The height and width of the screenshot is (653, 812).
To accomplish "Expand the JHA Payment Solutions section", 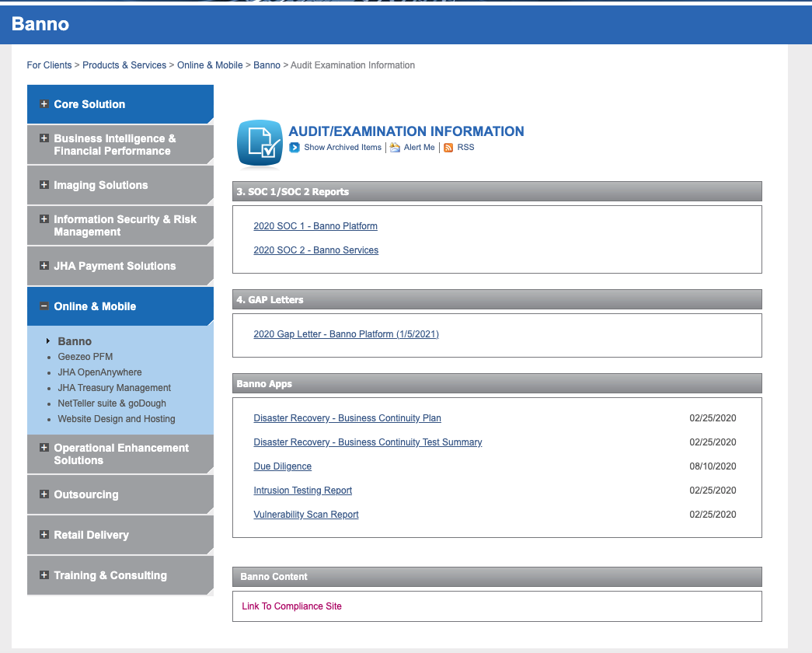I will [x=44, y=266].
